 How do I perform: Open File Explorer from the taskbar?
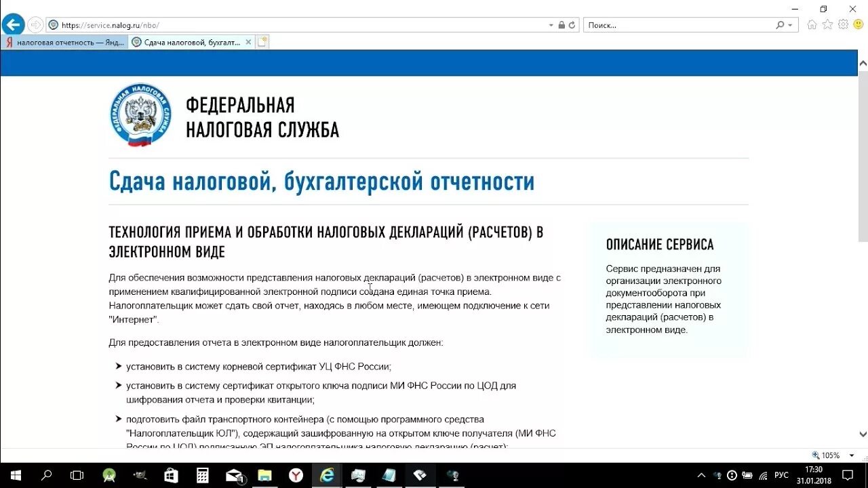click(x=264, y=475)
